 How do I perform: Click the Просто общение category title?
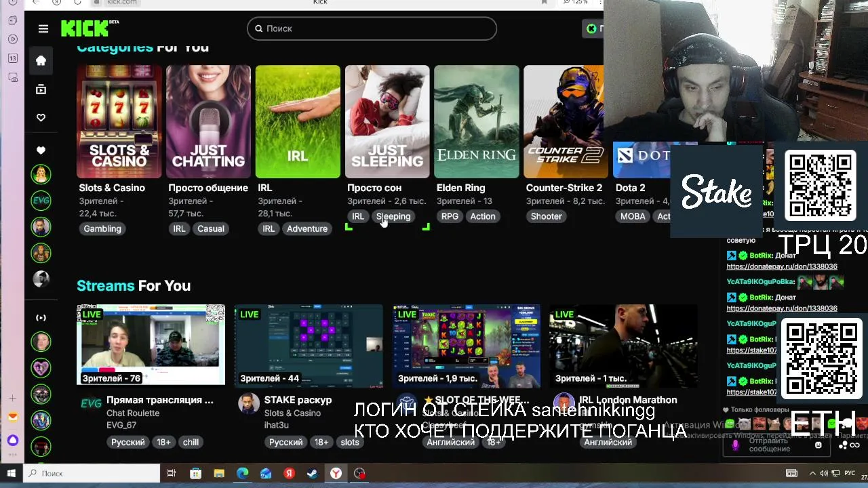click(208, 188)
